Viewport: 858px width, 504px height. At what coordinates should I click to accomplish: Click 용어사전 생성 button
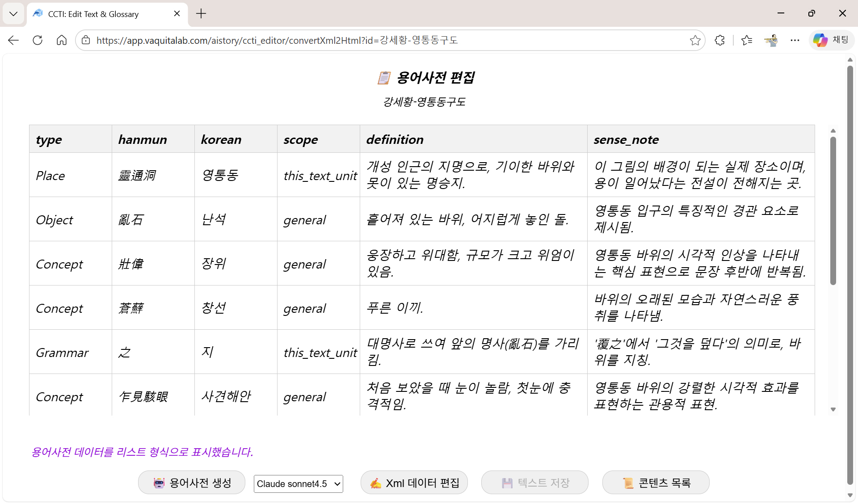[x=192, y=483]
